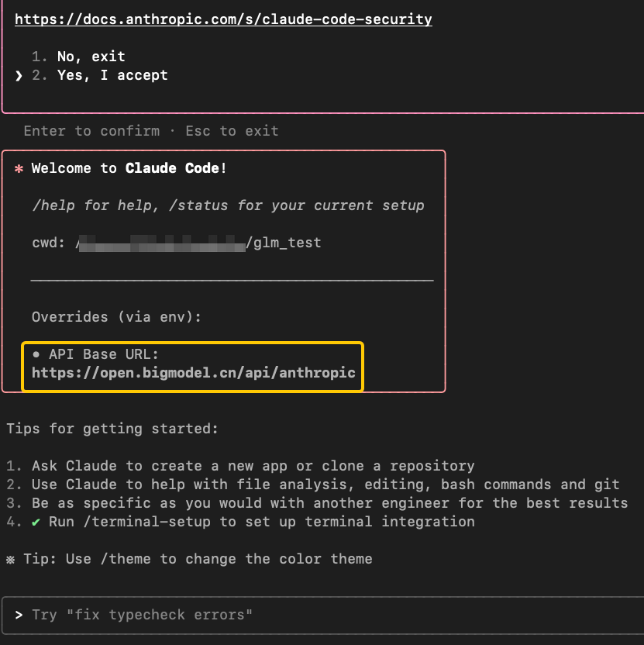Click the bullet before API Base URL
Viewport: 644px width, 645px height.
36,354
